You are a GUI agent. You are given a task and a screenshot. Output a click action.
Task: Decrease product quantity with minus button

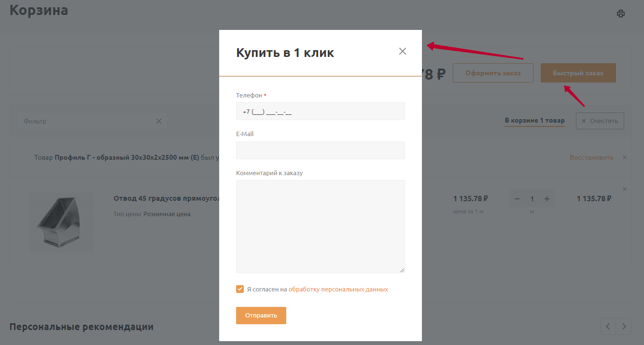[517, 199]
